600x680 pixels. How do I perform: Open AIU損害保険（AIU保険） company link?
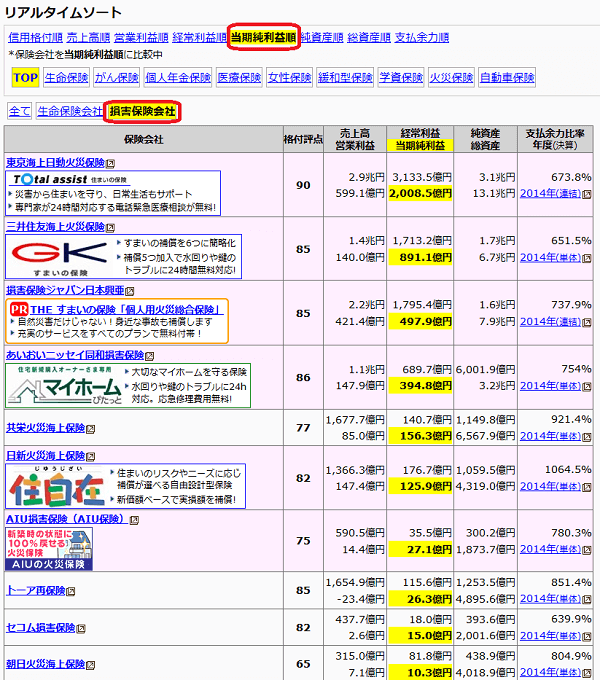coord(67,519)
